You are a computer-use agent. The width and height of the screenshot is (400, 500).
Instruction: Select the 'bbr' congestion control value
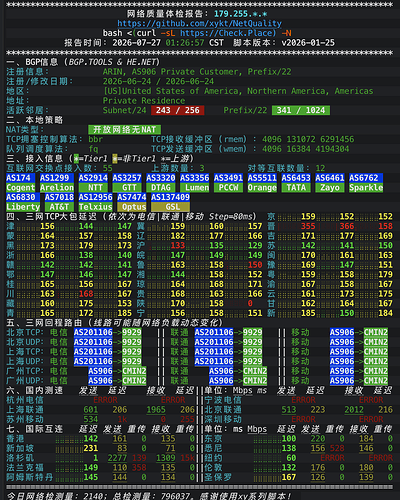click(96, 139)
